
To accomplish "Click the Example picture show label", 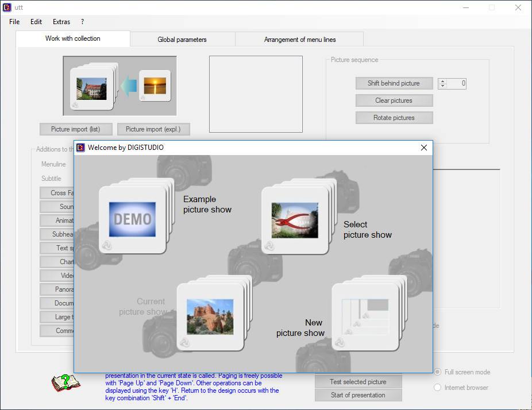I will tap(207, 204).
